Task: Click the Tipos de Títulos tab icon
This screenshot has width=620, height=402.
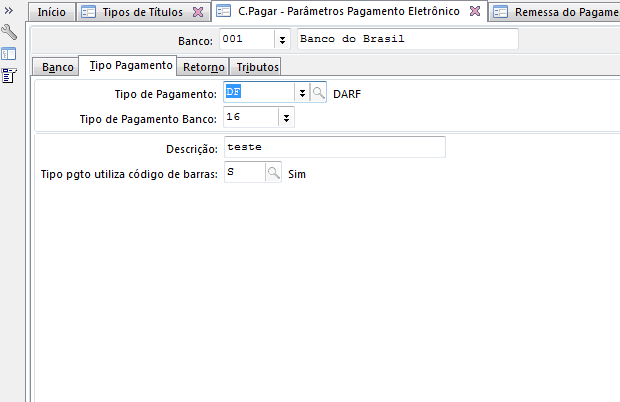Action: click(89, 12)
